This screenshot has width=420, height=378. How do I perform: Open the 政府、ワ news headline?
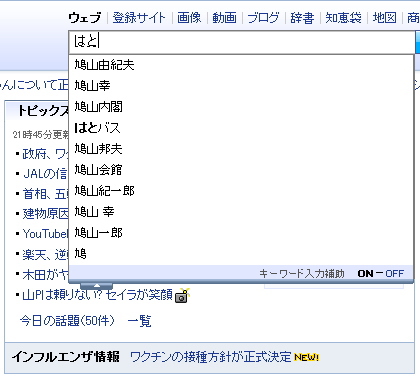pyautogui.click(x=45, y=154)
